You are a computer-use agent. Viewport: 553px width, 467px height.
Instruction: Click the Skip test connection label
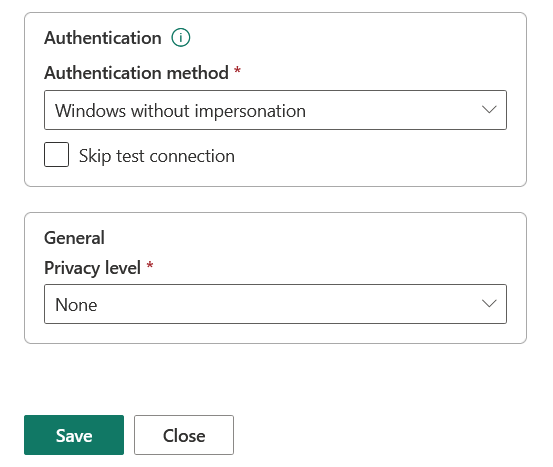[x=157, y=156]
